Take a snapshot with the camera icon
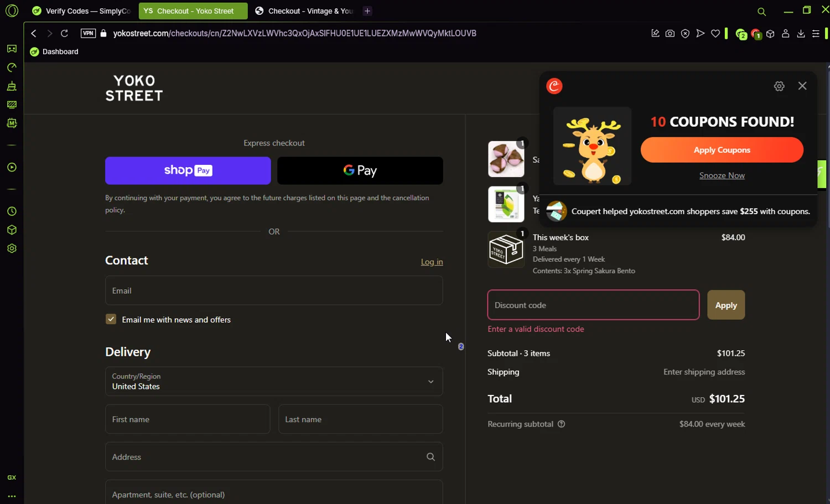The height and width of the screenshot is (504, 830). point(670,33)
